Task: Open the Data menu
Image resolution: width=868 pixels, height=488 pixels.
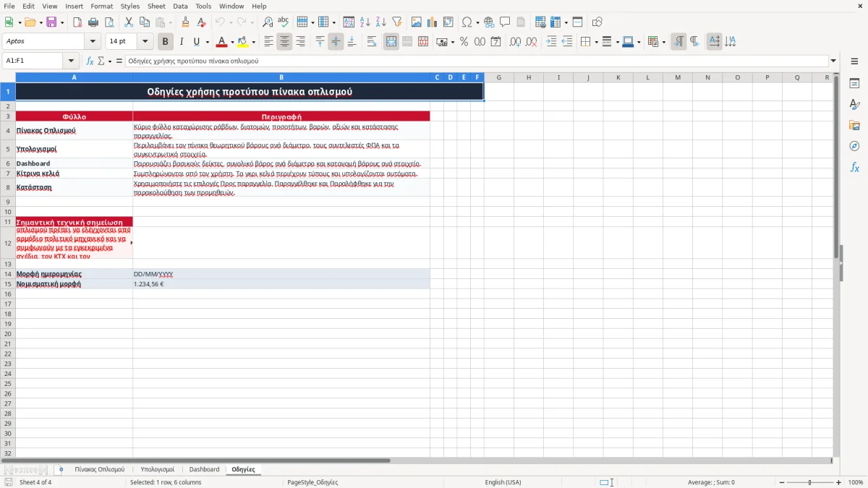Action: [x=180, y=6]
